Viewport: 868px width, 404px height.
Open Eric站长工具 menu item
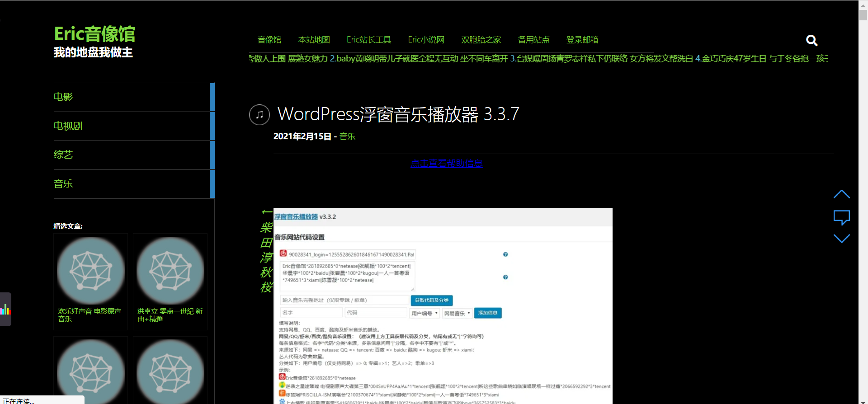pos(369,40)
